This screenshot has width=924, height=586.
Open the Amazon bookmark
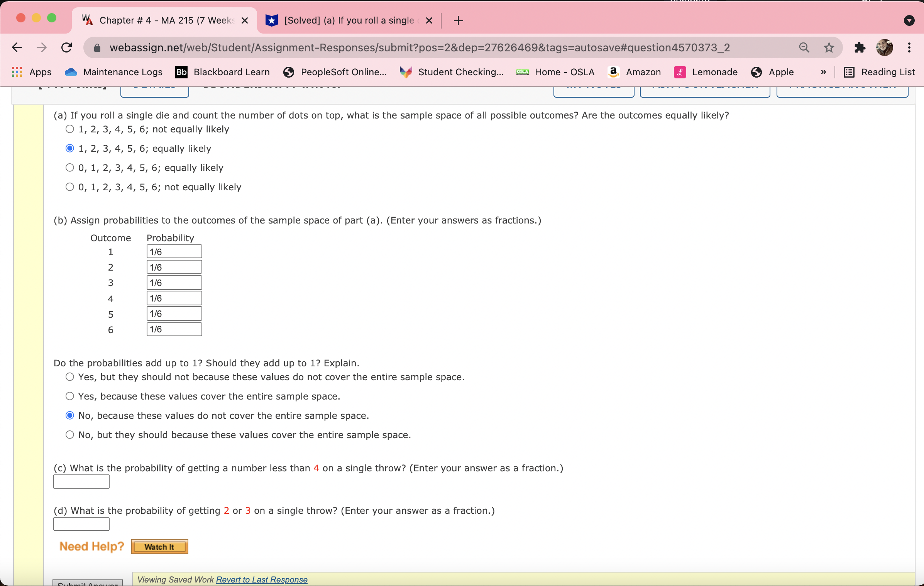click(x=634, y=72)
